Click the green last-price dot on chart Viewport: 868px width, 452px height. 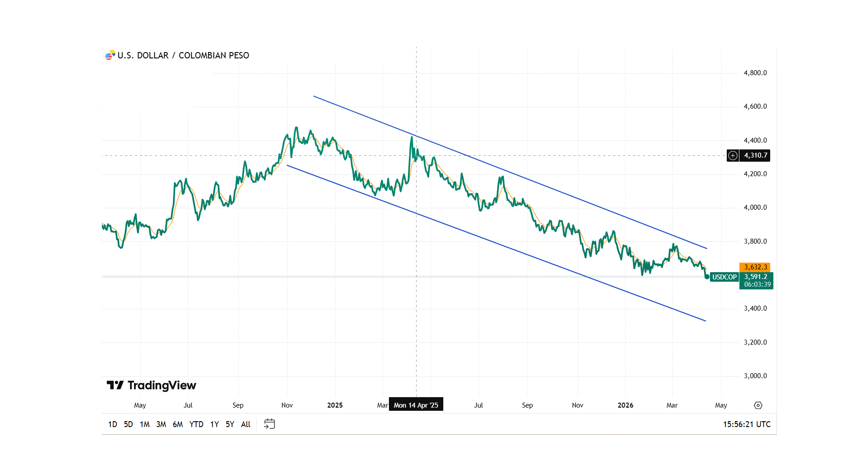pyautogui.click(x=707, y=277)
